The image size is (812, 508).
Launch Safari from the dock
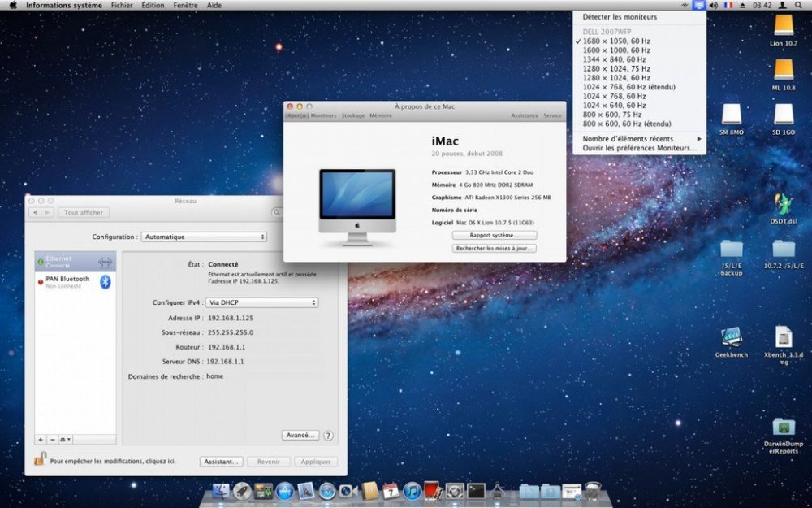327,491
